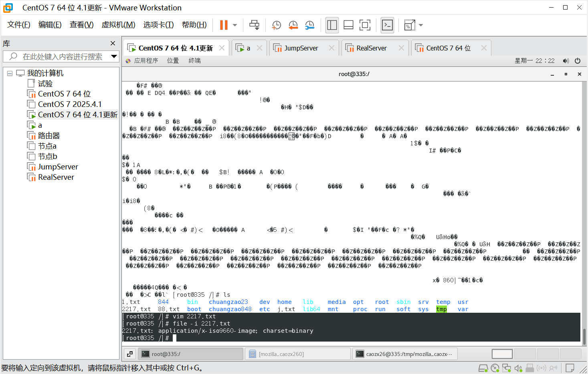The width and height of the screenshot is (588, 374).
Task: Switch to caozx26@335 terminal taskbar window
Action: pos(405,354)
